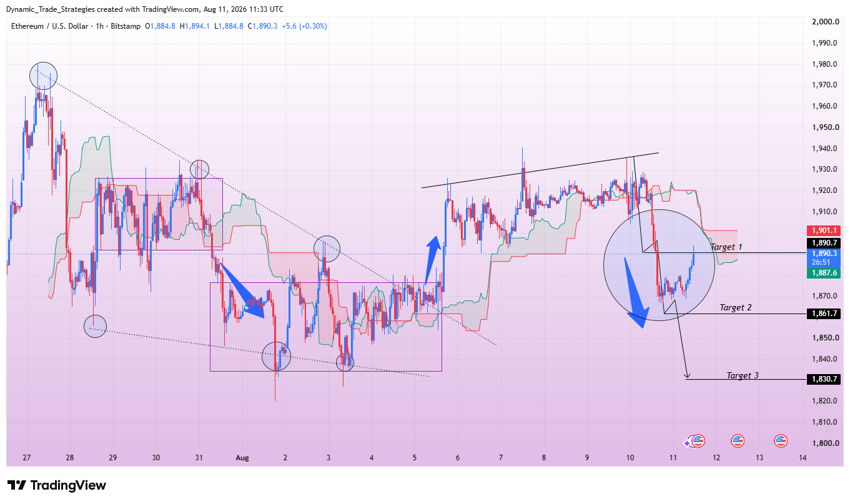Open the US event flag between dates 13 and 14
Screen dimensions: 850x504
781,441
